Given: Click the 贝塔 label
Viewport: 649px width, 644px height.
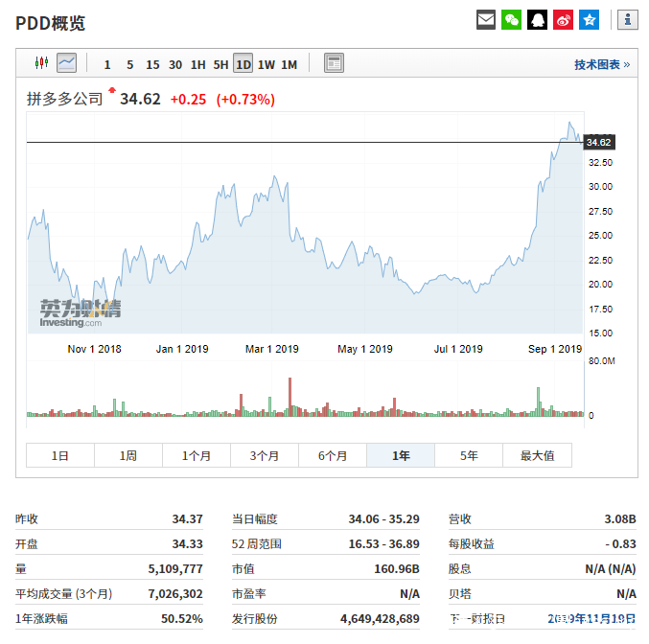Looking at the screenshot, I should coord(460,593).
